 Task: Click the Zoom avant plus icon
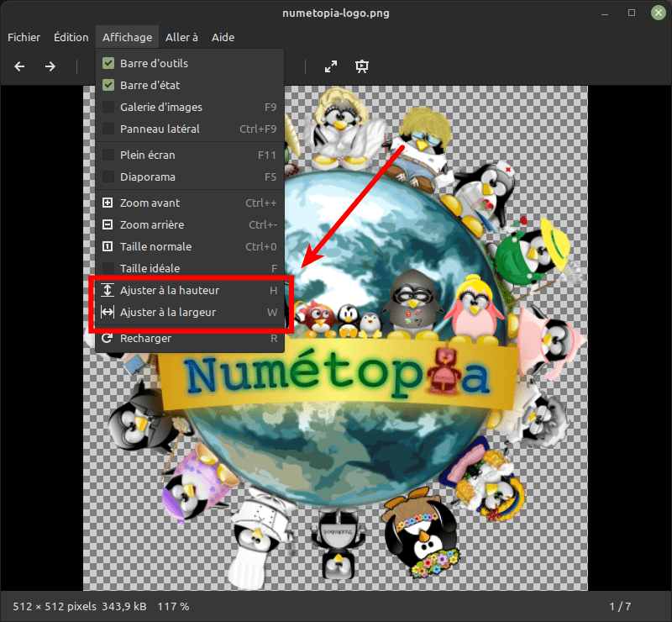coord(108,203)
